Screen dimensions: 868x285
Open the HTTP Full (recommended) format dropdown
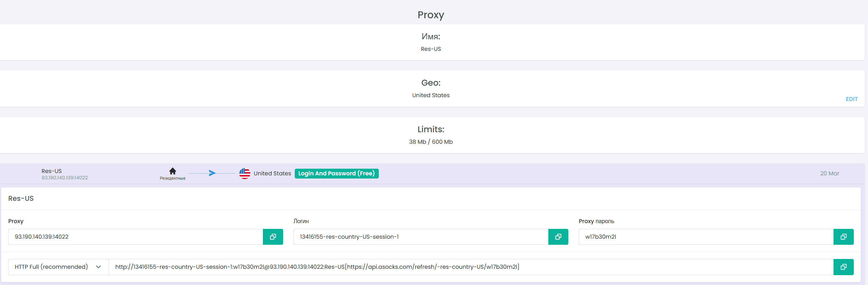(58, 267)
